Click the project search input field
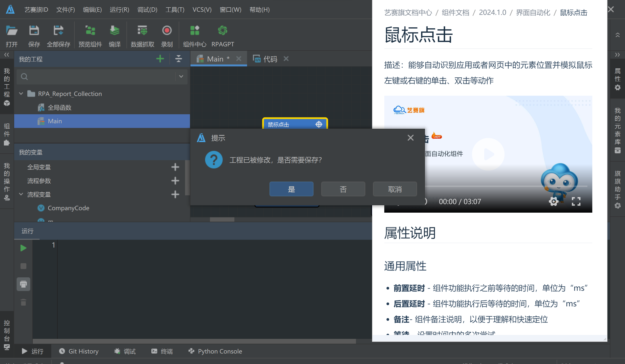This screenshot has width=625, height=364. 102,76
